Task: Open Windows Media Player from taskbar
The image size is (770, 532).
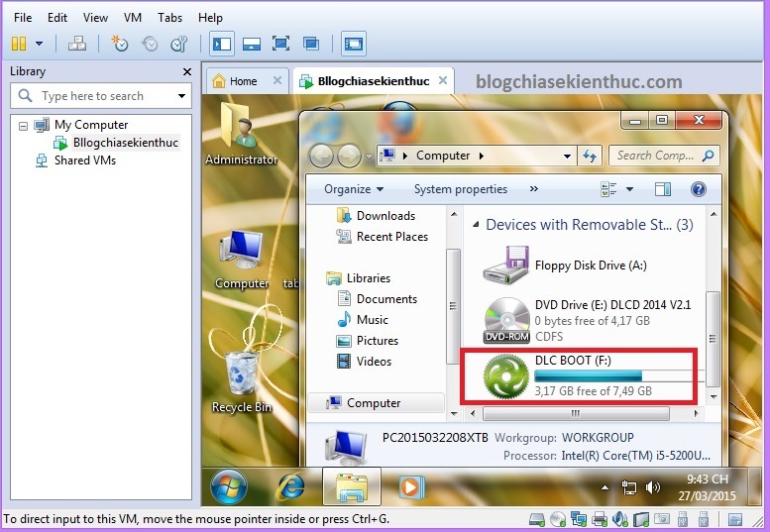Action: [409, 487]
